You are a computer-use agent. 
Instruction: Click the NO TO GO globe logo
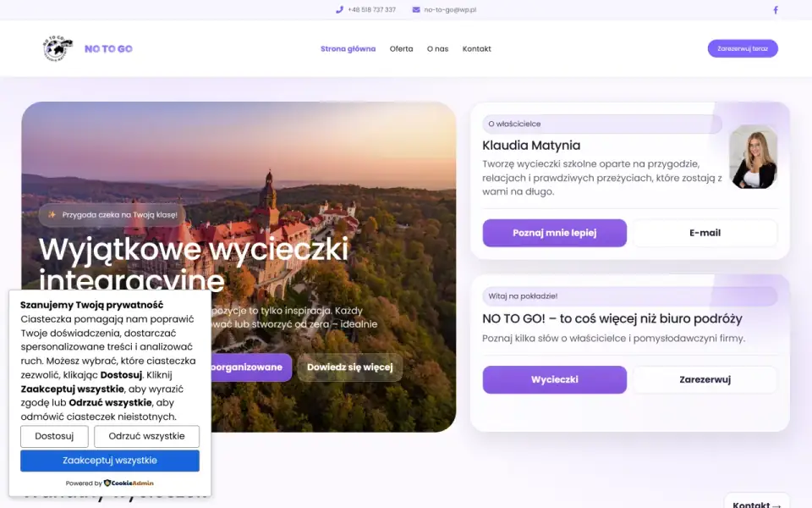tap(58, 48)
